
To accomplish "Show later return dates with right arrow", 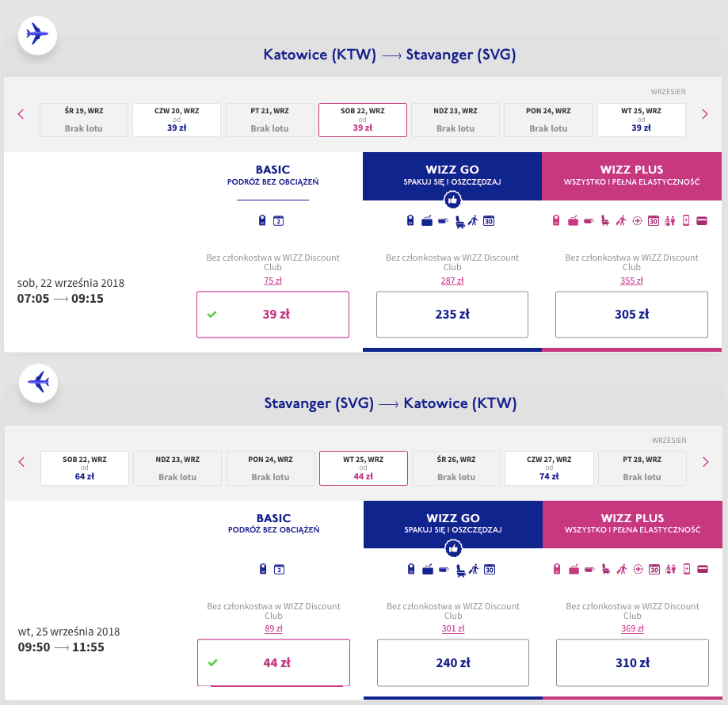I will 706,462.
